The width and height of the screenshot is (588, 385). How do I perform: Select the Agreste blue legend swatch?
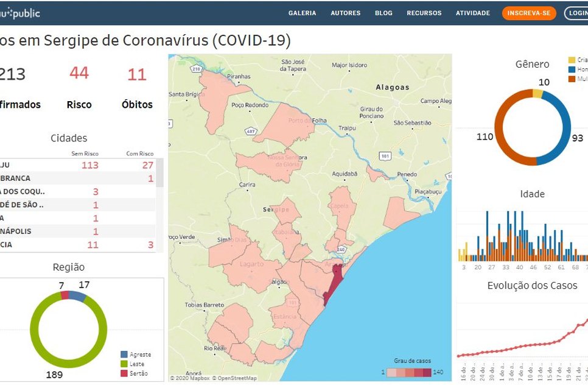124,354
